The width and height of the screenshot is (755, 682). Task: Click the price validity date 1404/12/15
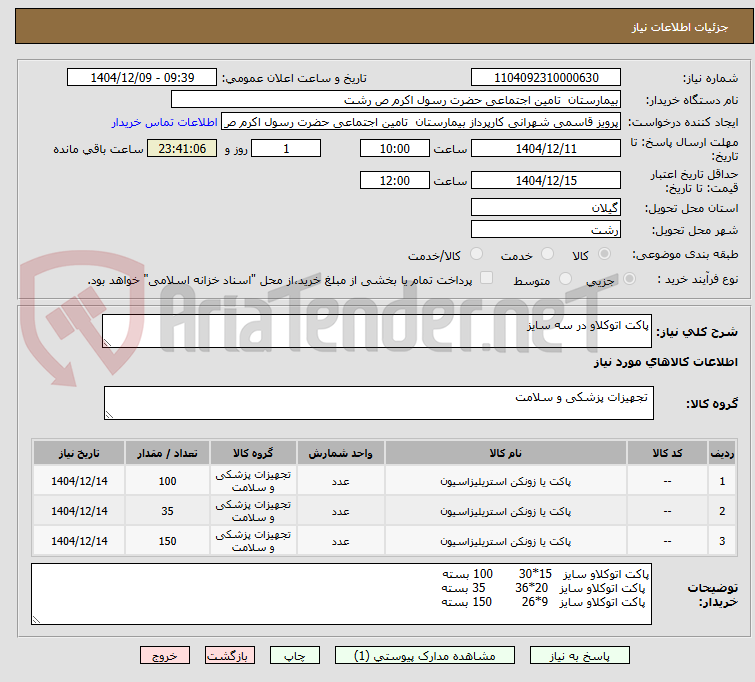click(x=546, y=180)
